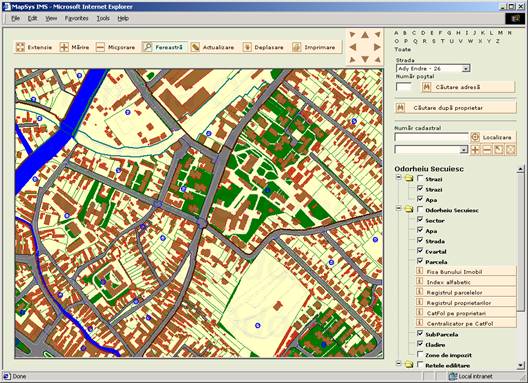Pan map down with the down arrow
528x383 pixels.
tap(365, 60)
